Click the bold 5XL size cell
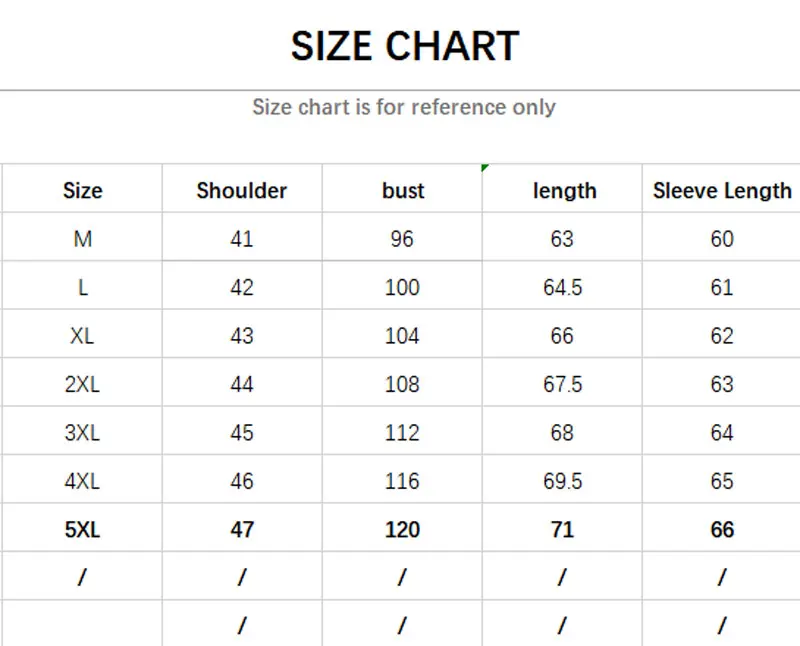 point(82,530)
